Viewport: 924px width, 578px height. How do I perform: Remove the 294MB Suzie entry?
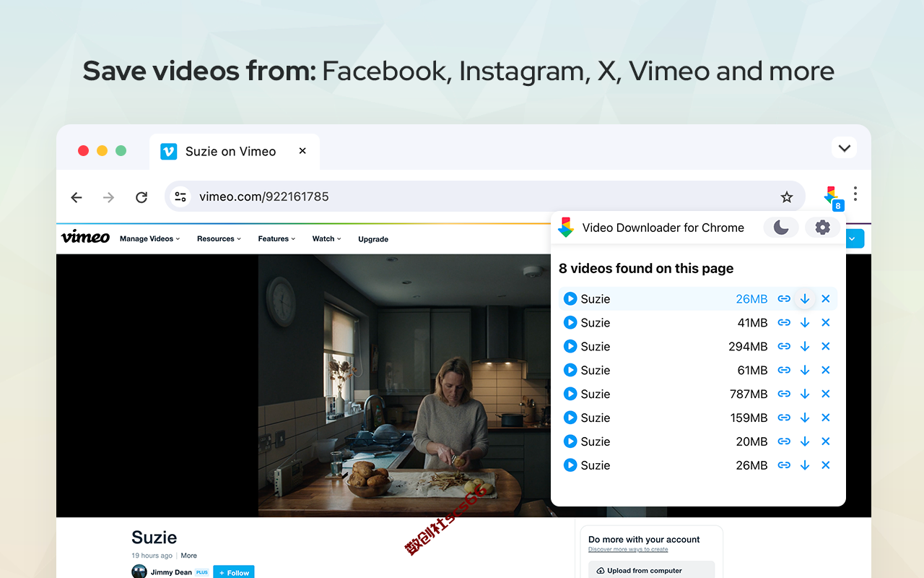point(826,347)
